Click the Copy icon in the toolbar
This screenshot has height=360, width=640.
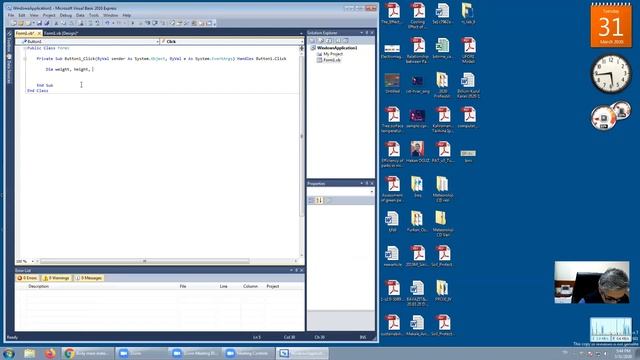[x=64, y=23]
